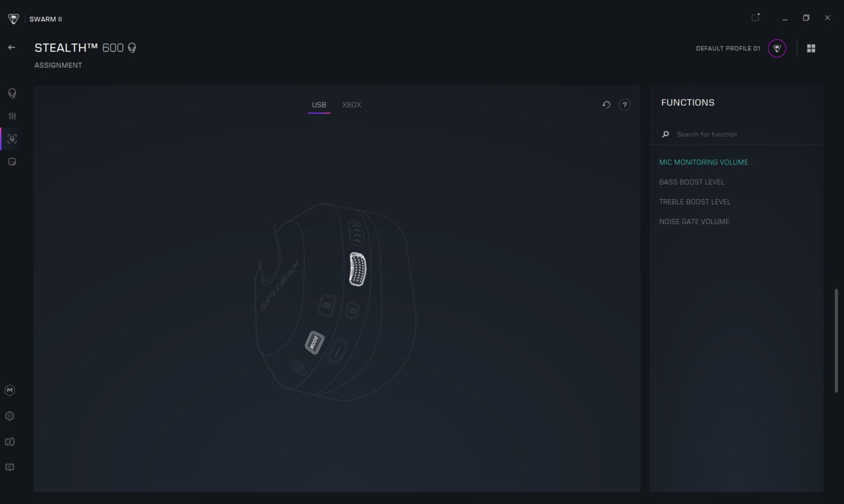This screenshot has width=844, height=504.
Task: Open the profile grid view icon
Action: 811,48
